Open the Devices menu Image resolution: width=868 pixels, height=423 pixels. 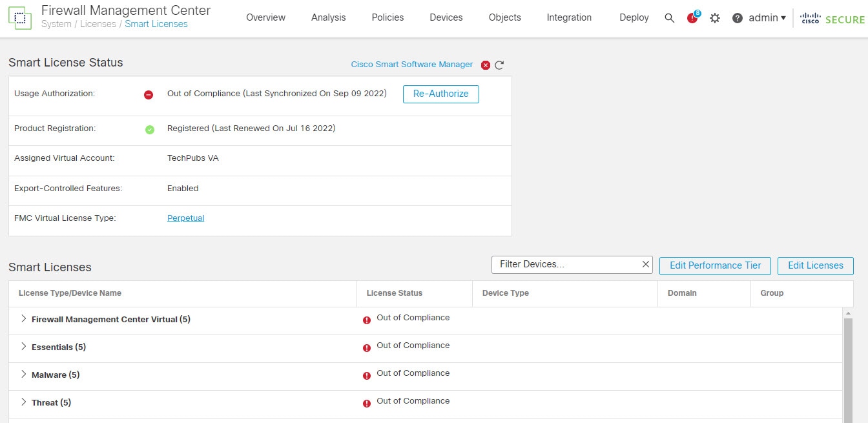pyautogui.click(x=446, y=17)
